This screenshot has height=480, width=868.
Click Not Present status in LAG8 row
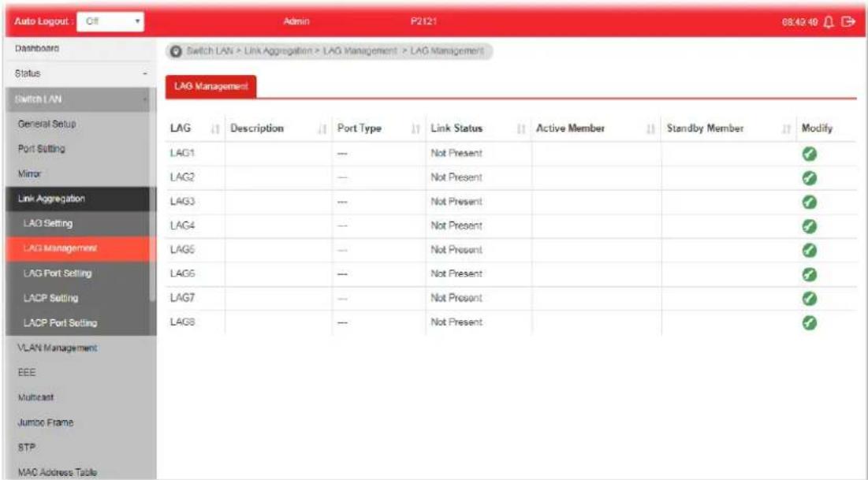(456, 322)
